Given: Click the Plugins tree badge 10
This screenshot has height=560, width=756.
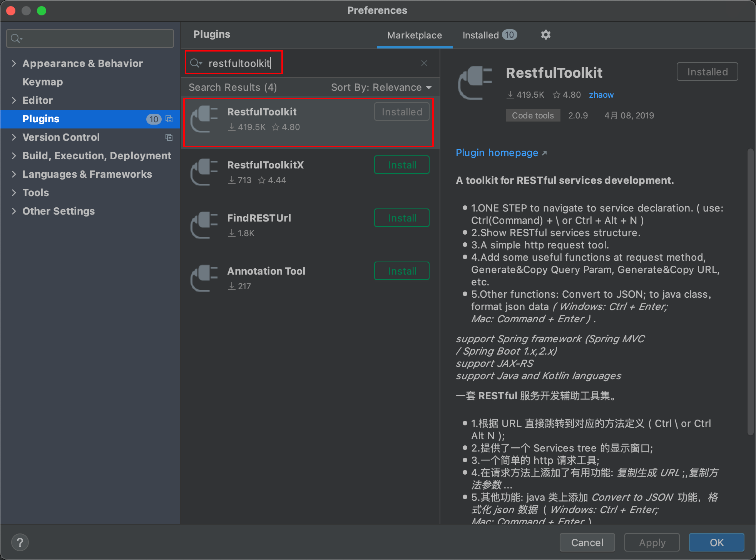Looking at the screenshot, I should tap(154, 119).
